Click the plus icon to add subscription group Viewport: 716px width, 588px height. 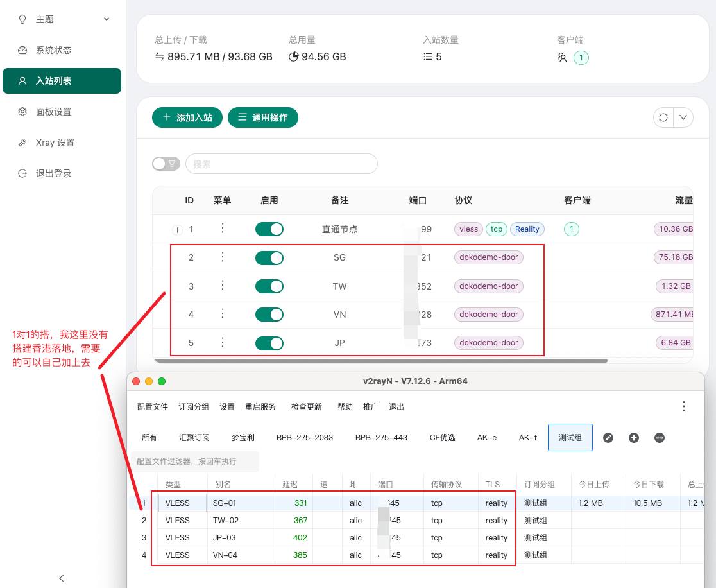[x=634, y=438]
